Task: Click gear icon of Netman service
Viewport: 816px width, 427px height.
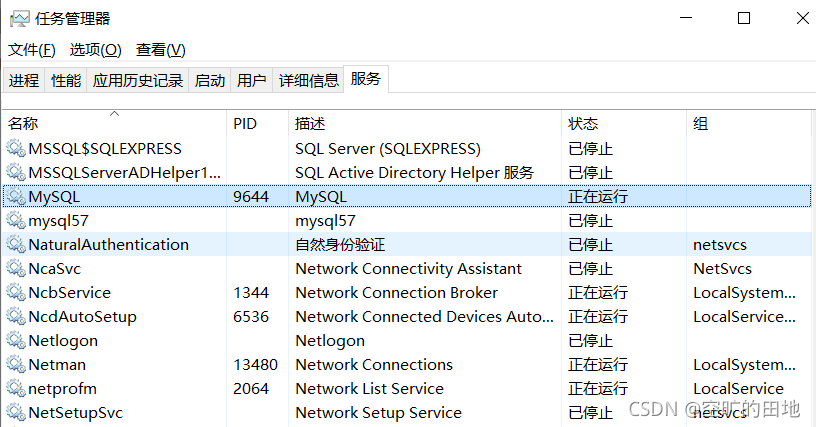Action: [x=16, y=365]
